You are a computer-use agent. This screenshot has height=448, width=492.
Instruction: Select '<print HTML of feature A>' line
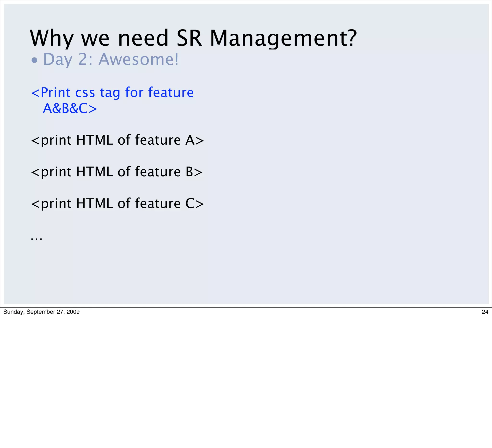point(117,140)
